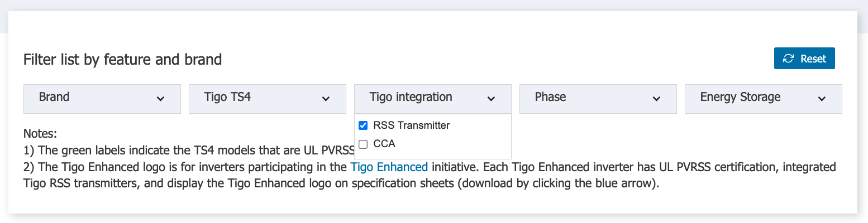Click the note about green TS4 labels
This screenshot has width=868, height=223.
(x=189, y=150)
